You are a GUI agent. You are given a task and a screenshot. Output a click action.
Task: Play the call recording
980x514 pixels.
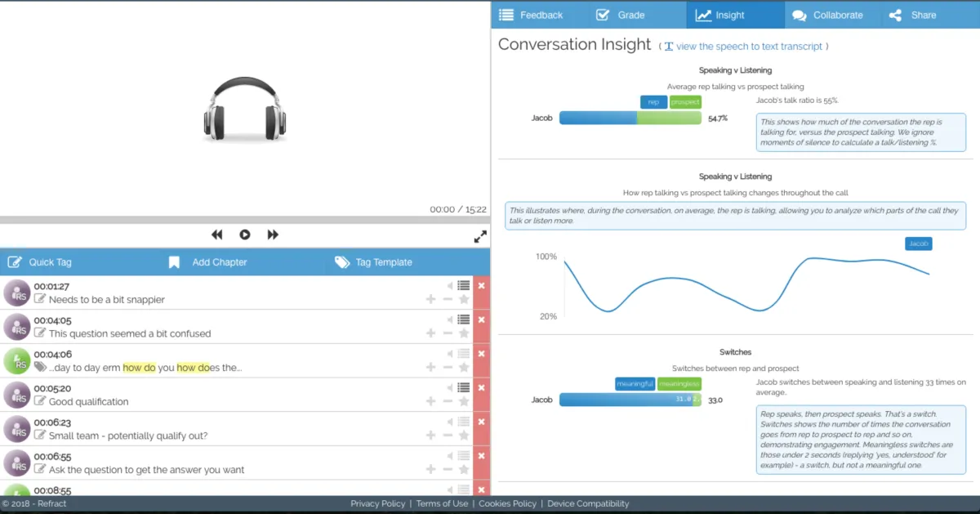coord(245,235)
